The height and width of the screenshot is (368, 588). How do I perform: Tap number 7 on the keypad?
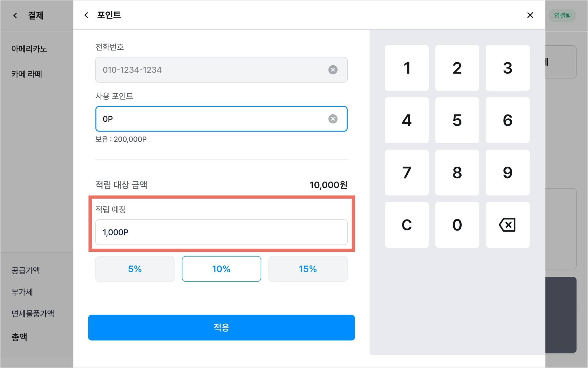(x=407, y=172)
